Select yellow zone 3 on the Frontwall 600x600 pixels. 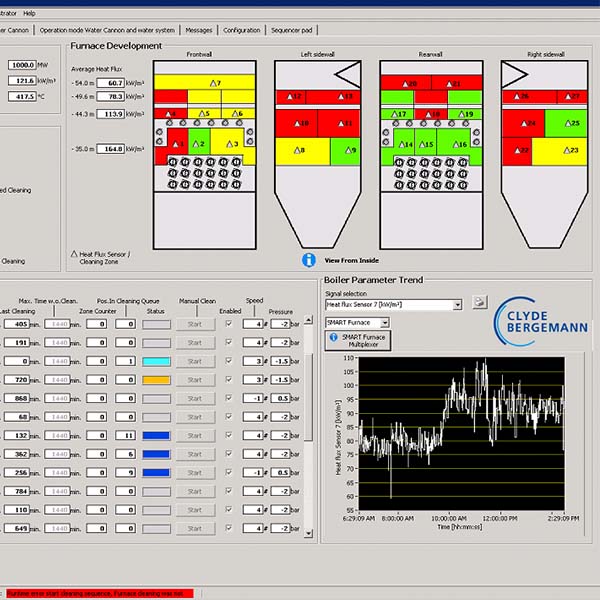tap(231, 144)
